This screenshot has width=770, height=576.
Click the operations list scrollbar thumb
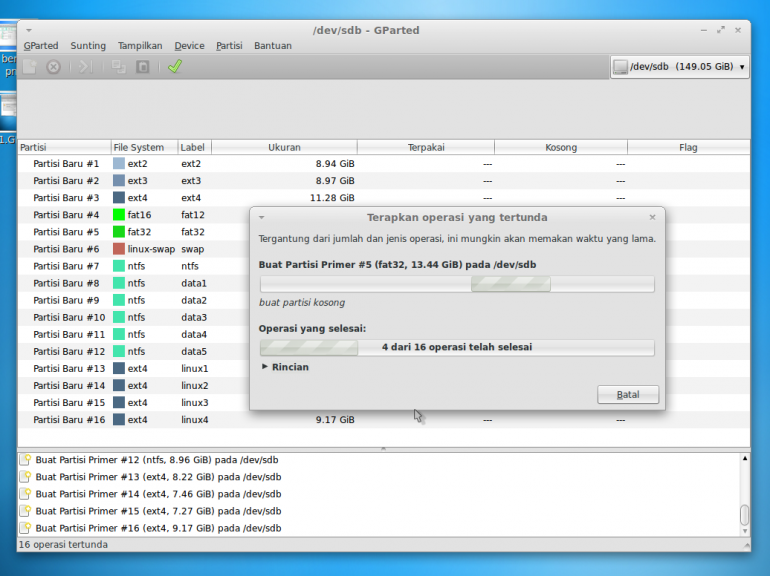tap(744, 515)
